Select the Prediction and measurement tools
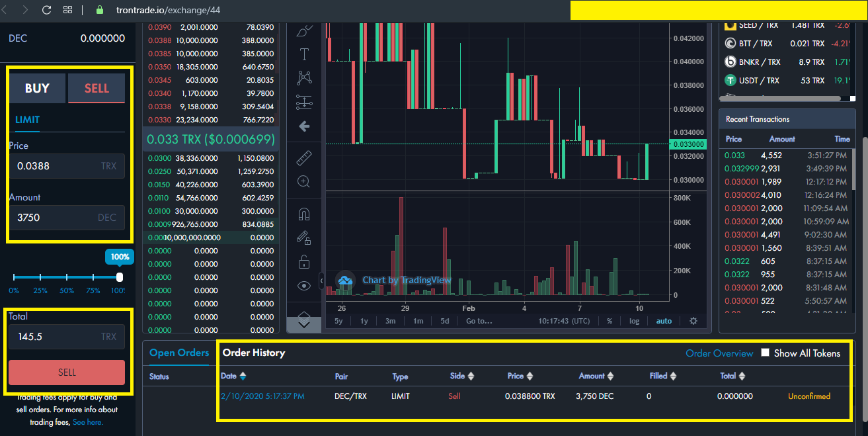The height and width of the screenshot is (436, 868). pos(304,102)
